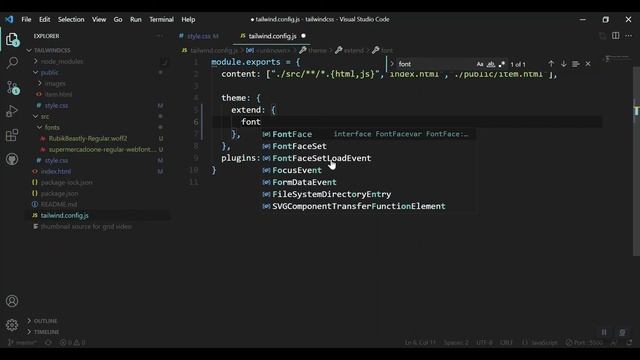Click unsaved dot on tailwind.config.js tab
Viewport: 640px width, 360px height.
click(x=303, y=36)
